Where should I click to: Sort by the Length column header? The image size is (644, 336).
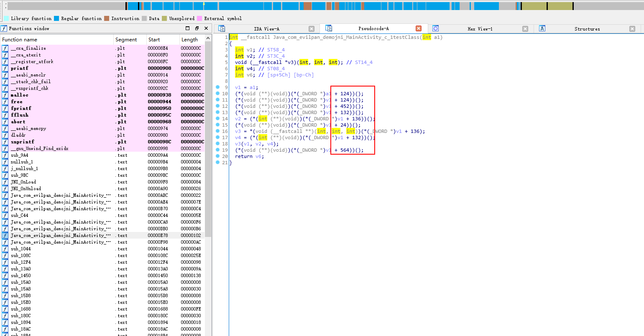pyautogui.click(x=192, y=40)
